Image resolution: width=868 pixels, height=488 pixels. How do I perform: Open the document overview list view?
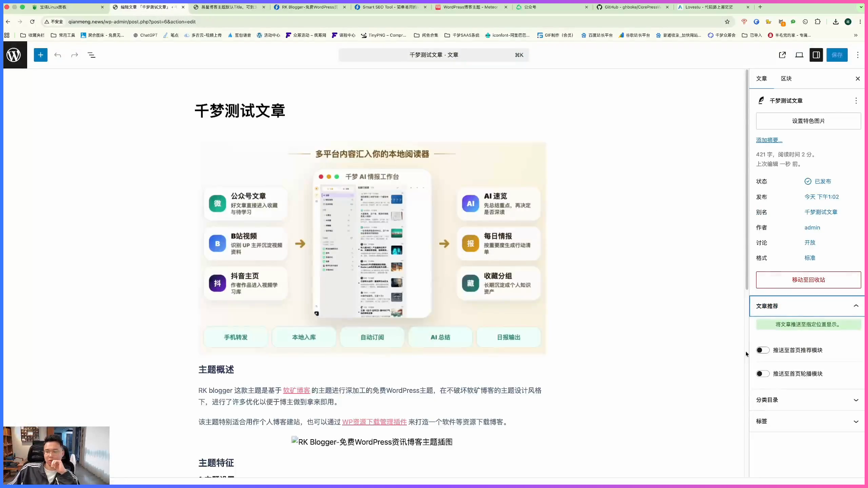(x=92, y=55)
